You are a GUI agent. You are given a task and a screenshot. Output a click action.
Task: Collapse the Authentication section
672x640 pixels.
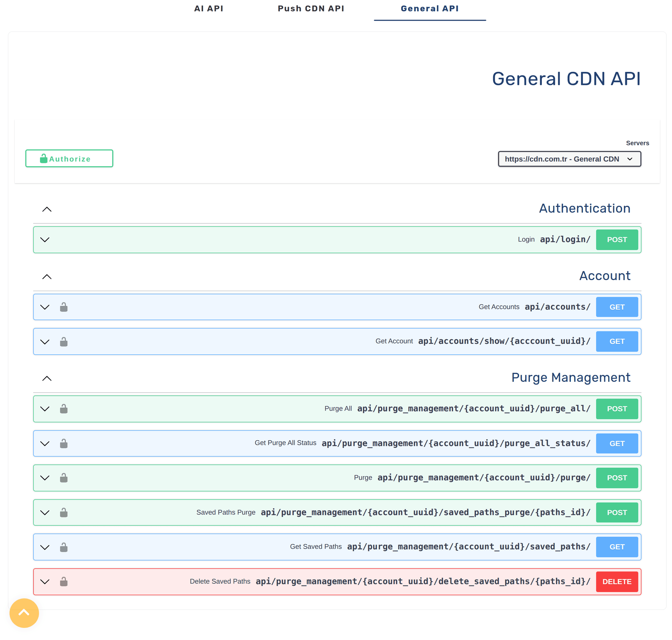[47, 209]
